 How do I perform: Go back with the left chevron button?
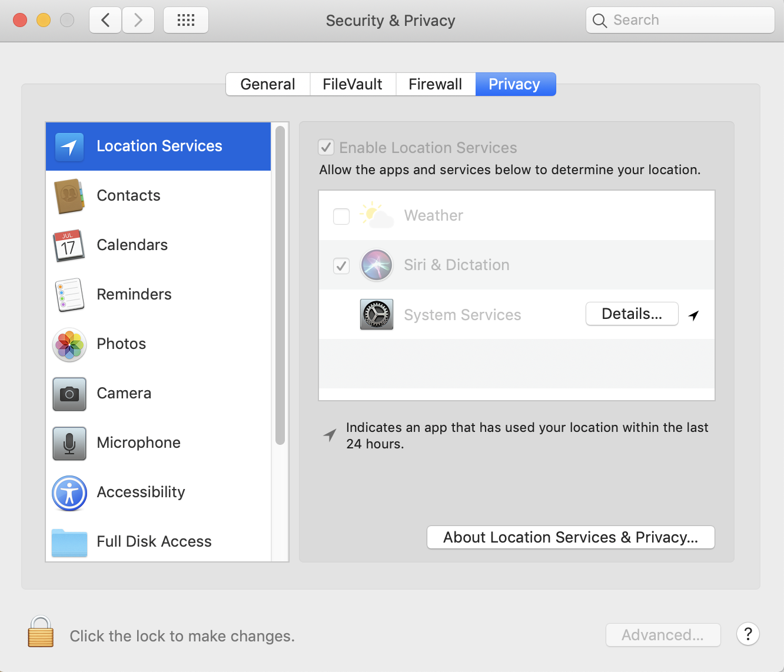coord(105,20)
